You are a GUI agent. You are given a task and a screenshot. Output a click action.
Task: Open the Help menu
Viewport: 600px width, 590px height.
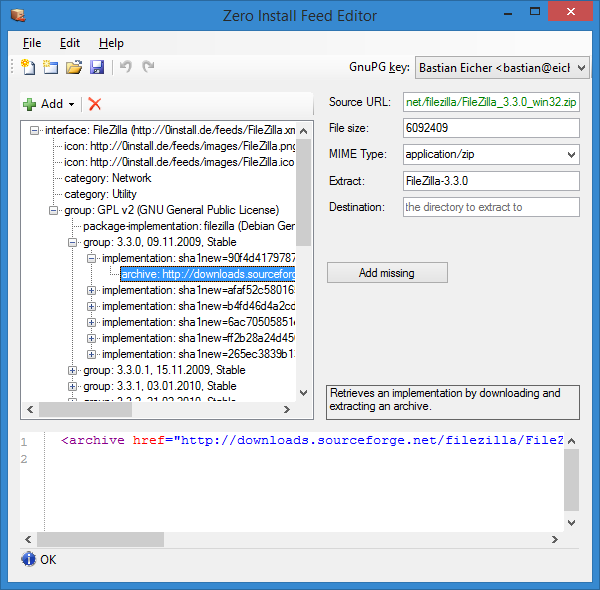tap(111, 43)
